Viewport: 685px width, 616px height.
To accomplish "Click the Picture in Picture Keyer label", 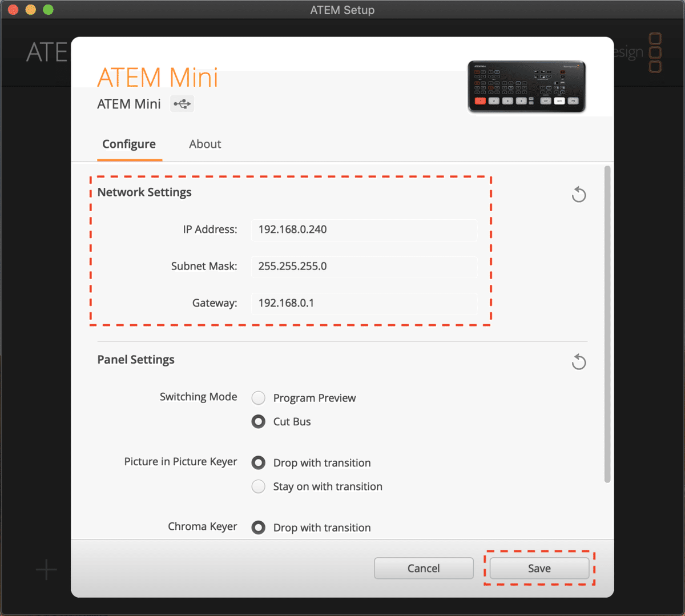I will 180,462.
